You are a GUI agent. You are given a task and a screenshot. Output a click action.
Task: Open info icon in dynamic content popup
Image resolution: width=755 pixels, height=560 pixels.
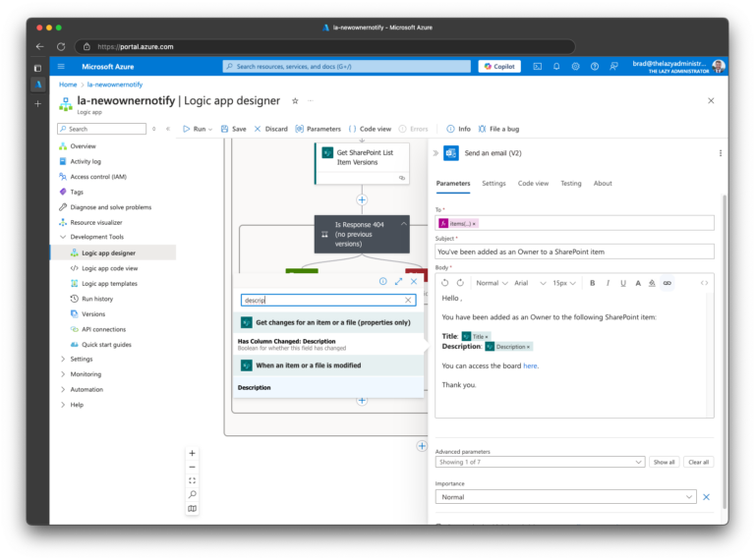(382, 282)
